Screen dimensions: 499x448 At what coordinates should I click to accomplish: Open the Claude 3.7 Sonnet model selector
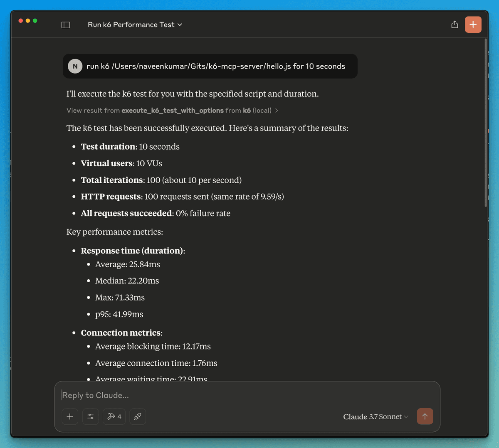375,416
